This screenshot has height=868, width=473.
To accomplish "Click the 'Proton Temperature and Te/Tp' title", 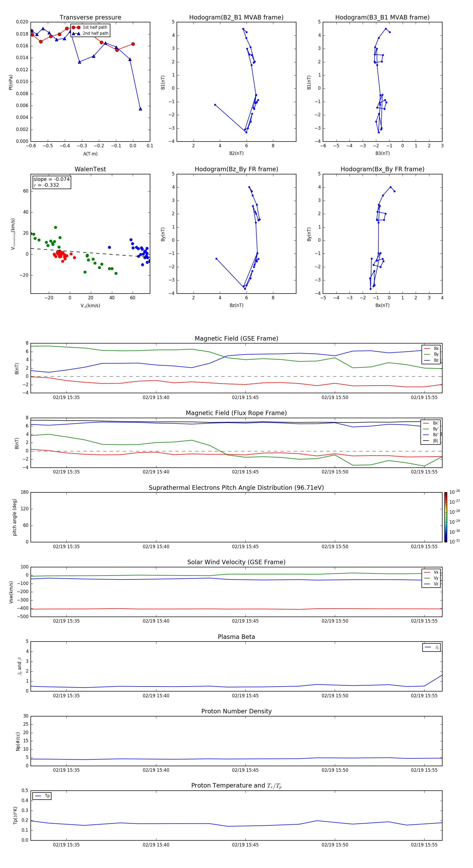I will click(236, 785).
